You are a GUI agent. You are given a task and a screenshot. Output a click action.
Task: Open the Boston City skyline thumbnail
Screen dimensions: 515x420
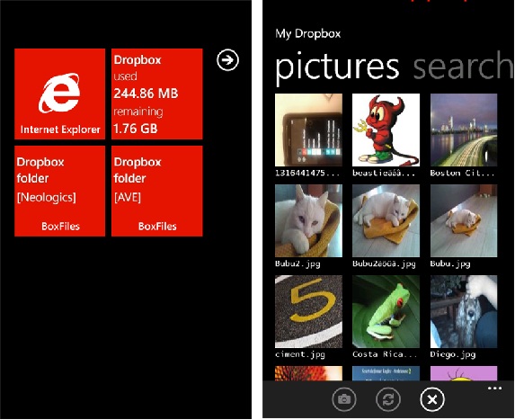point(464,130)
